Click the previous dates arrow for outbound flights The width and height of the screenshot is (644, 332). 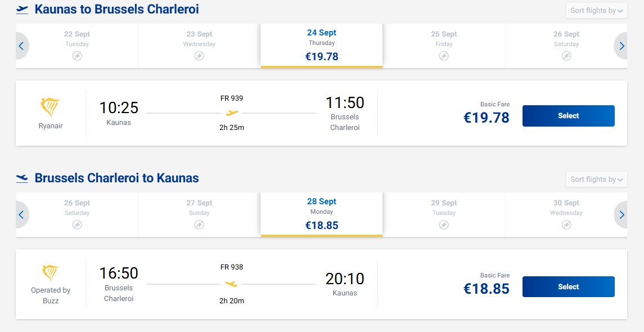pos(22,46)
